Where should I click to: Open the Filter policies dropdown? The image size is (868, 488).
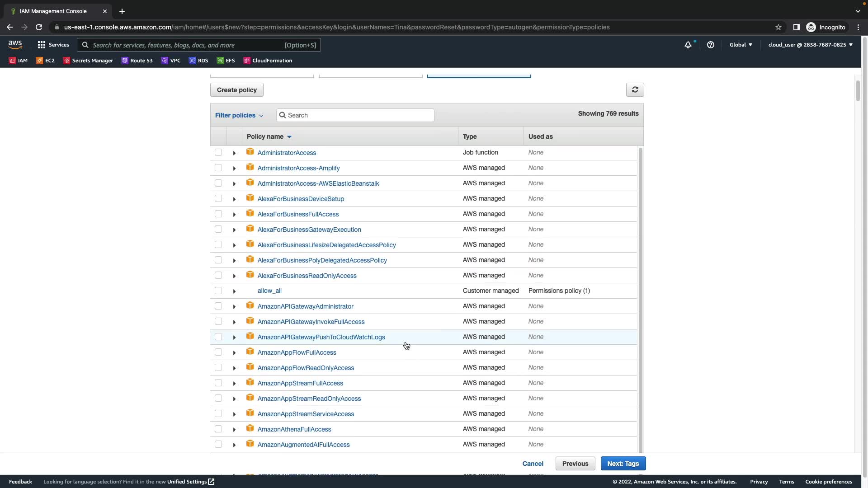click(239, 115)
